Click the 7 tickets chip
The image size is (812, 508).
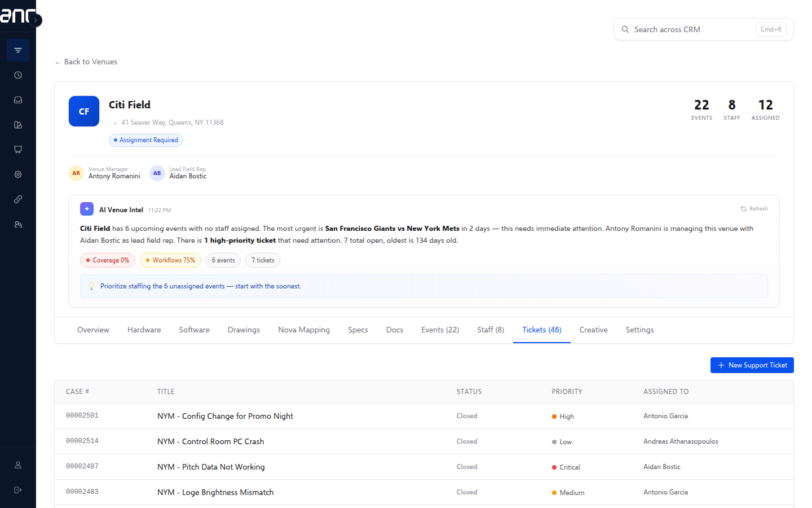263,260
